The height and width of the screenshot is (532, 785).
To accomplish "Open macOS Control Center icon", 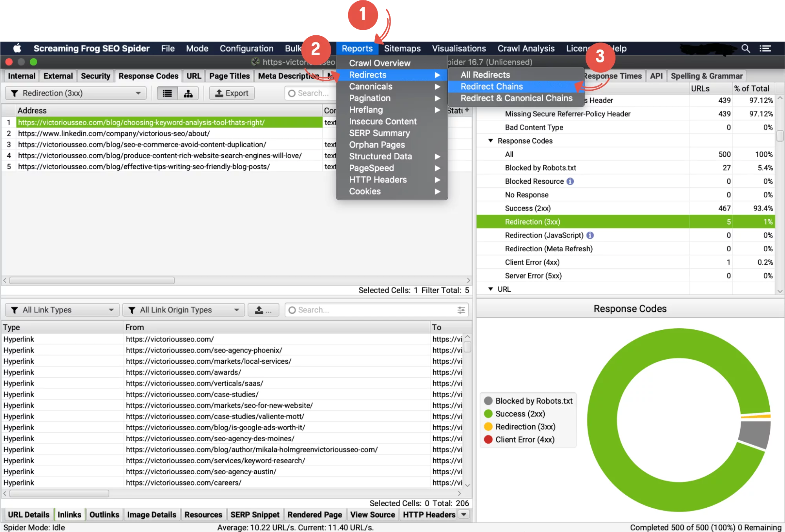I will click(x=765, y=48).
